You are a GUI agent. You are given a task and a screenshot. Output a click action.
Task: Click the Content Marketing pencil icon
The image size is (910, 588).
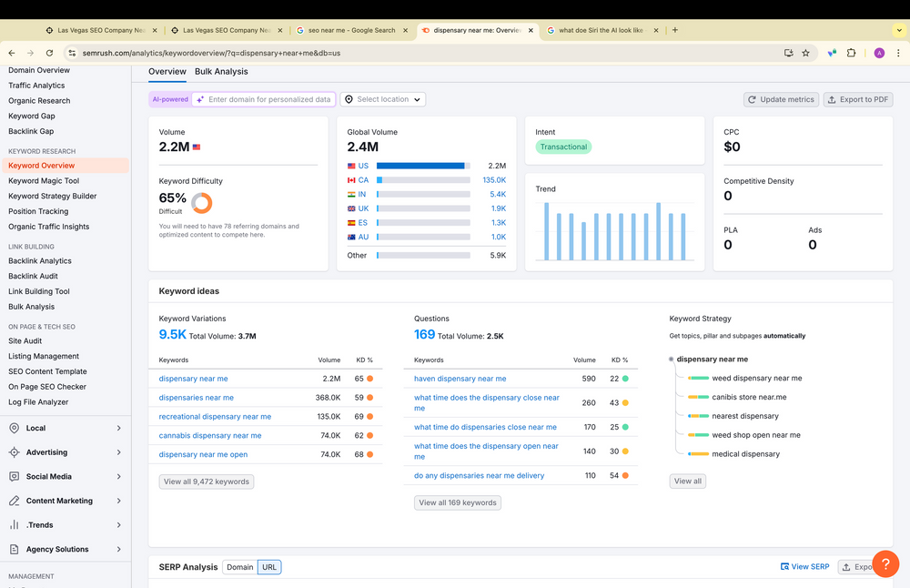14,501
